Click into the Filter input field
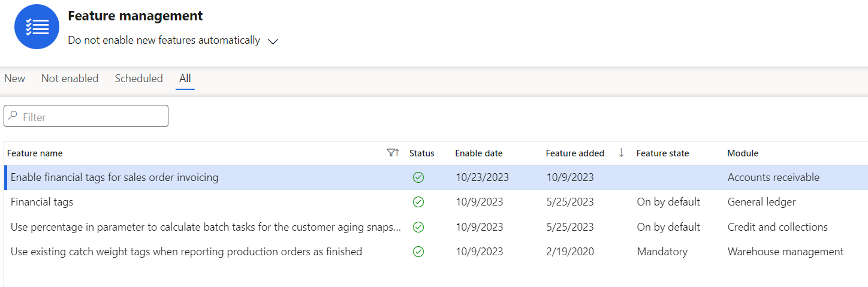Image resolution: width=868 pixels, height=287 pixels. (86, 116)
